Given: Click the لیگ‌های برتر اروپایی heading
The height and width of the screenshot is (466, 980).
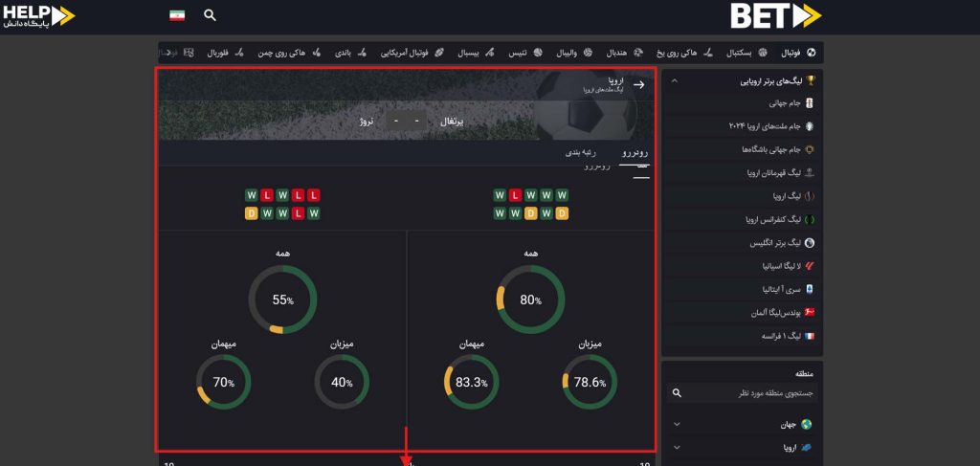Looking at the screenshot, I should (x=770, y=81).
